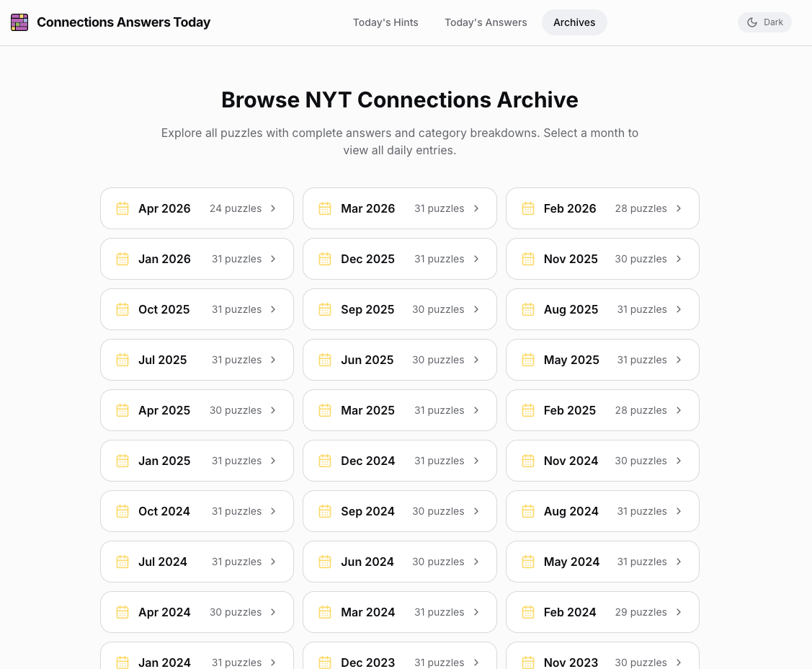812x669 pixels.
Task: Click chevron on the Apr 2026 card
Action: pyautogui.click(x=274, y=208)
